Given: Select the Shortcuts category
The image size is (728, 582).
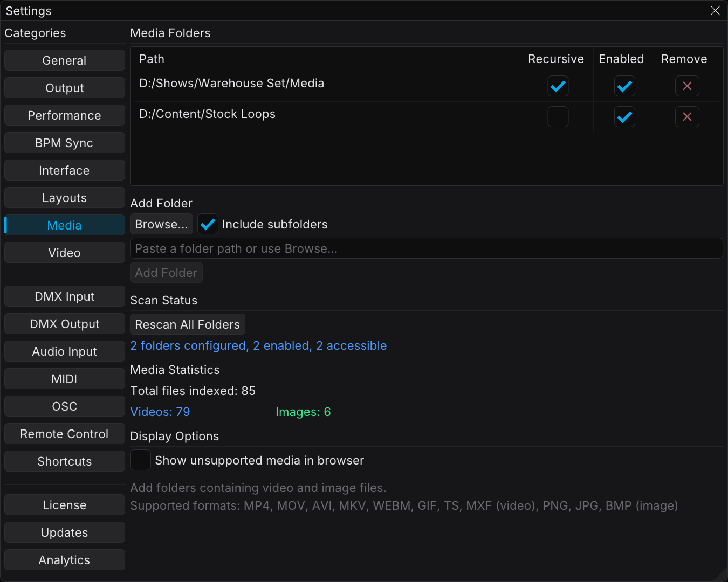Looking at the screenshot, I should (65, 461).
